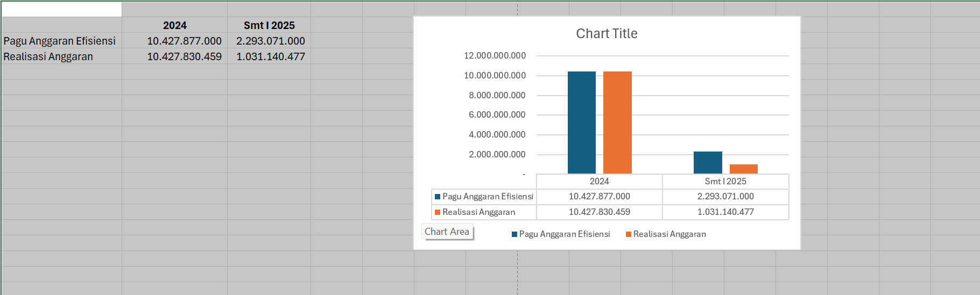Select the 'Pagu Anggaran Efisiensi' spreadsheet row label cell
Screen dimensions: 980x295
(61, 41)
